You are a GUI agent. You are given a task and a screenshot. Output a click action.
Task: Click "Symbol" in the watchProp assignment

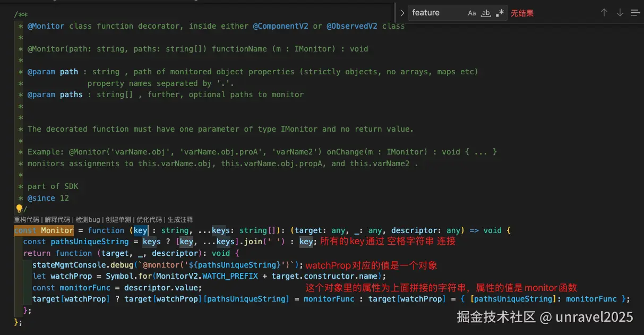click(119, 276)
